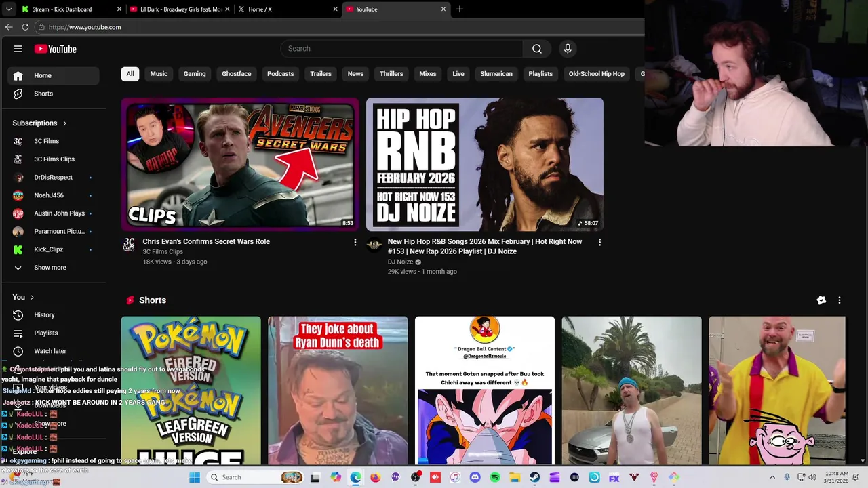Show more subscriptions
Image resolution: width=868 pixels, height=488 pixels.
53,268
